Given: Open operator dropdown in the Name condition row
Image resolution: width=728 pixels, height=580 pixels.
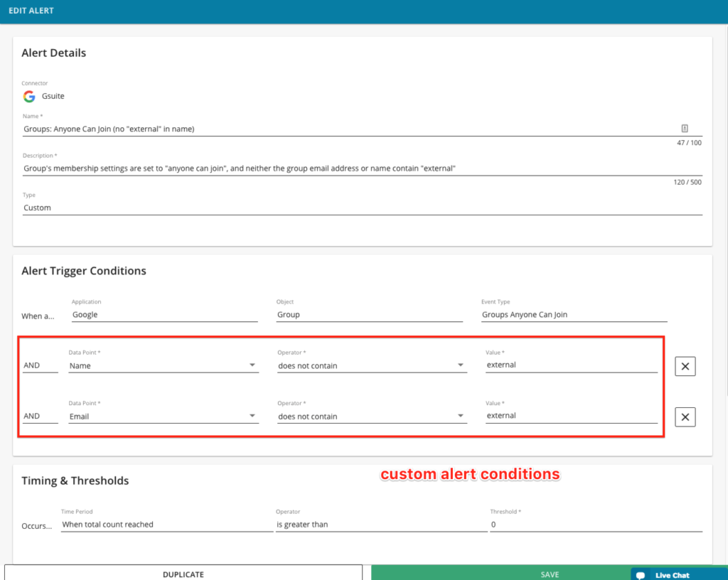Looking at the screenshot, I should pyautogui.click(x=372, y=365).
